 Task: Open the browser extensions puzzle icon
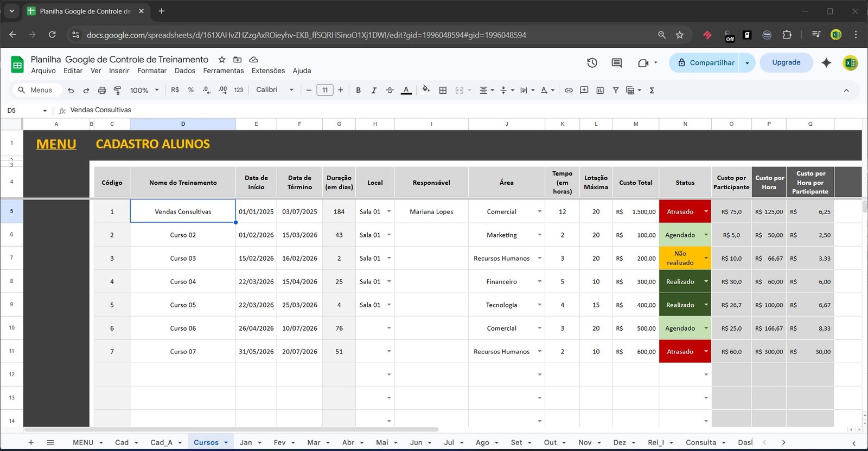pyautogui.click(x=787, y=35)
